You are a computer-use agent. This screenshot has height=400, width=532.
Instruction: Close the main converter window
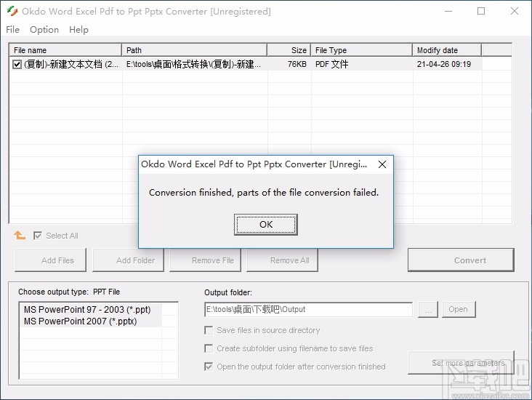coord(515,11)
